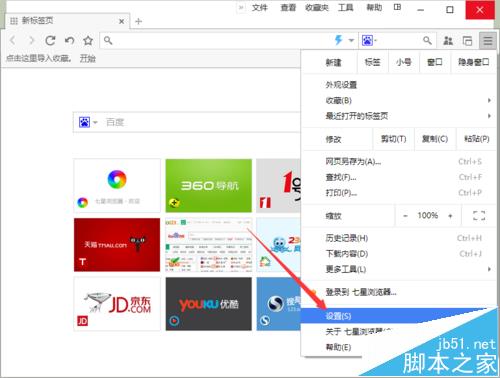Open the 查看 menu
Screen dimensions: 500x378
pos(288,8)
